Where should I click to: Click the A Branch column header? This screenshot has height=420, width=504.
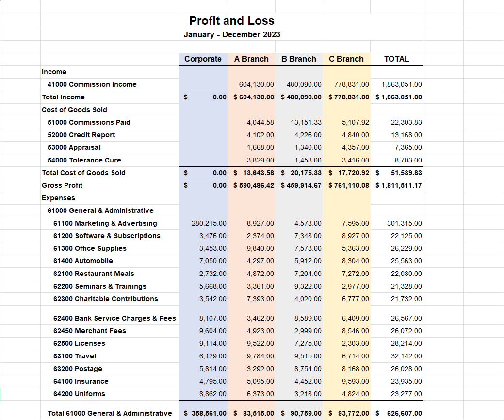click(251, 59)
